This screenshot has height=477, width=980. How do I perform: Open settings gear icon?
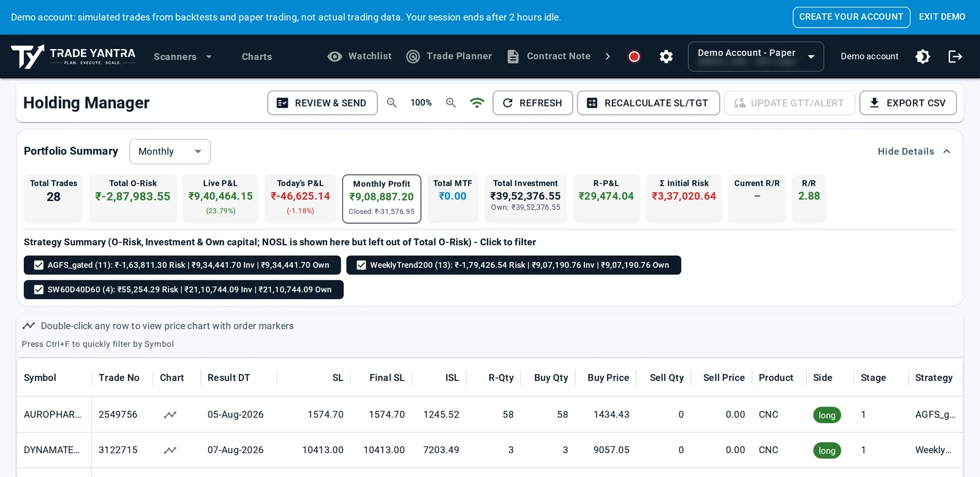666,56
